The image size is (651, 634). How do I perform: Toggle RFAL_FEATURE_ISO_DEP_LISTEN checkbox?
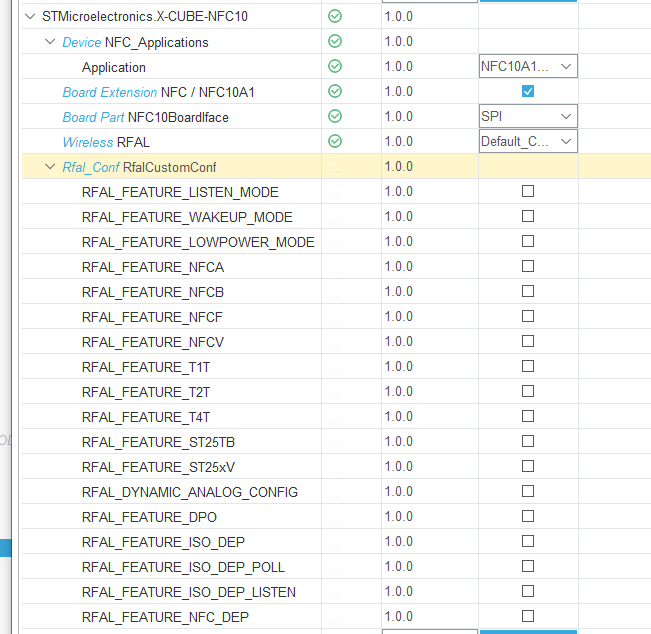pos(528,591)
